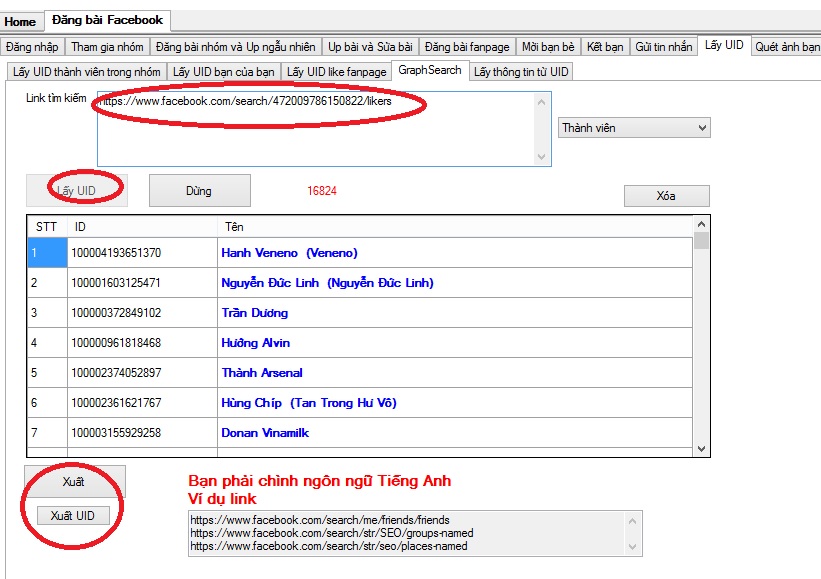The image size is (821, 579).
Task: Click scroll up arrow in Link tìm kiếm box
Action: (542, 102)
